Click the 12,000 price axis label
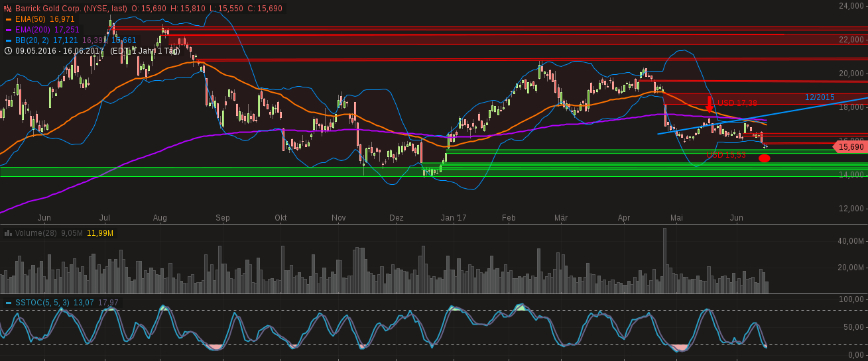Screen dimensions: 868x361 (851, 209)
